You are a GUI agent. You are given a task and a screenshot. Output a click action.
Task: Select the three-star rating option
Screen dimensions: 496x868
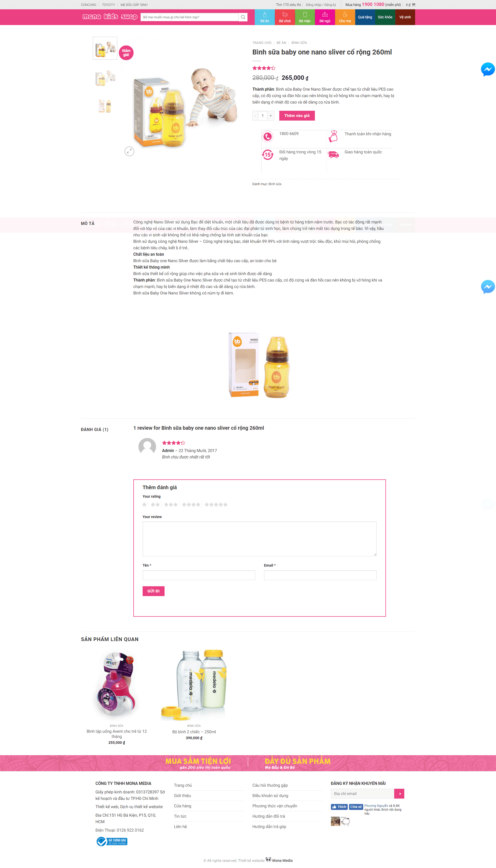[x=171, y=504]
